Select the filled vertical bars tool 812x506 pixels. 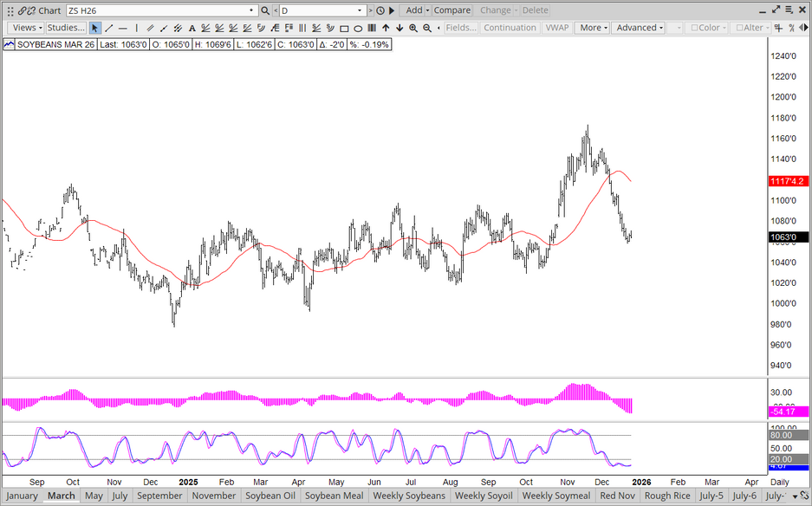[x=371, y=28]
